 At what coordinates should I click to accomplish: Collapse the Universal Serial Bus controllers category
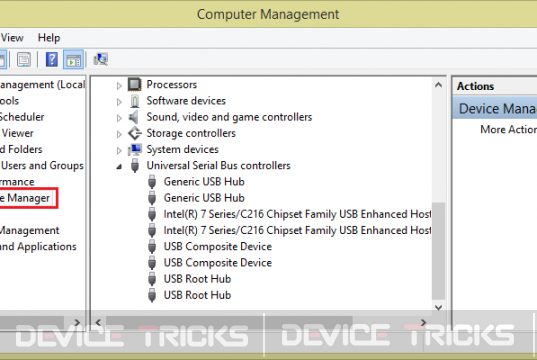(x=119, y=167)
